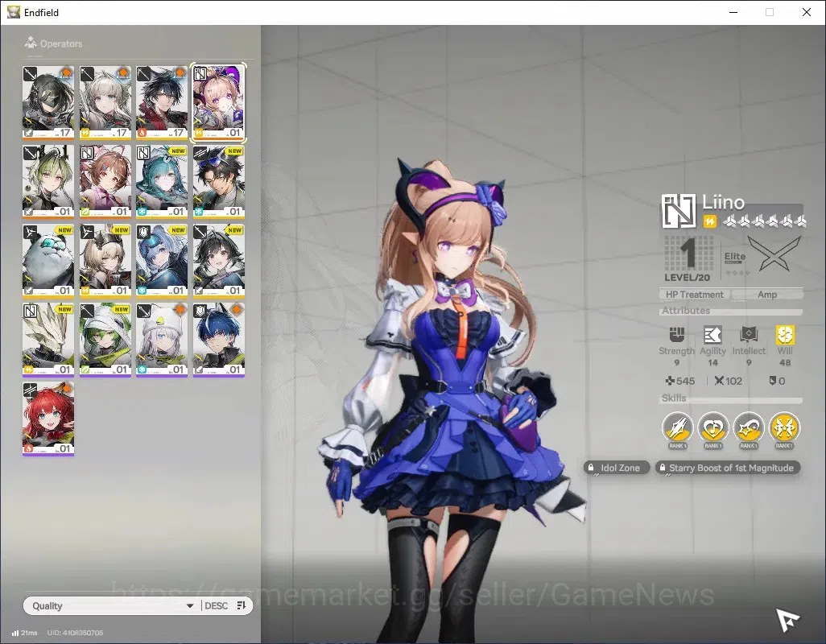
Task: Click the network latency bars icon
Action: pos(15,633)
